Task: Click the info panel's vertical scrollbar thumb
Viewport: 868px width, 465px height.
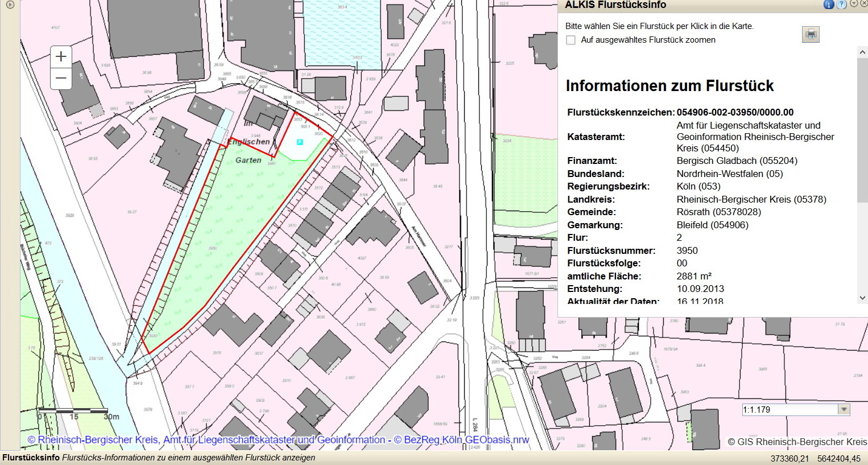Action: pyautogui.click(x=862, y=131)
